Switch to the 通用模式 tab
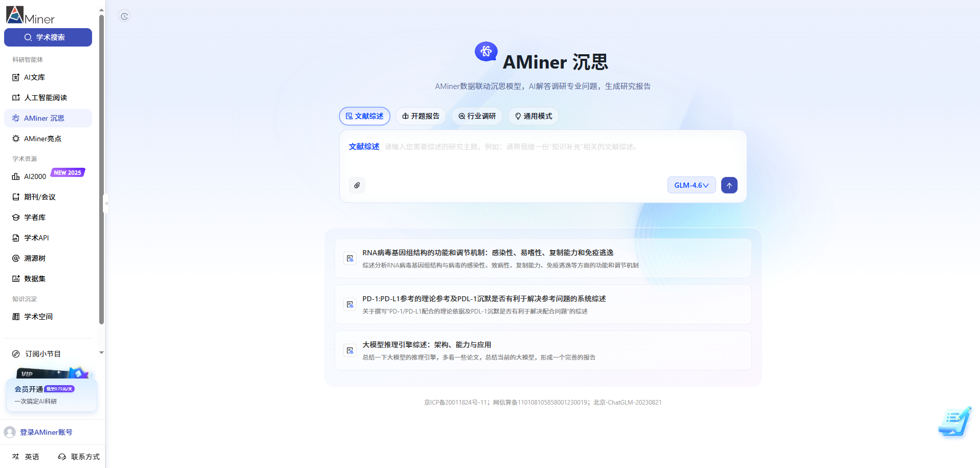Viewport: 980px width, 468px height. 533,116
